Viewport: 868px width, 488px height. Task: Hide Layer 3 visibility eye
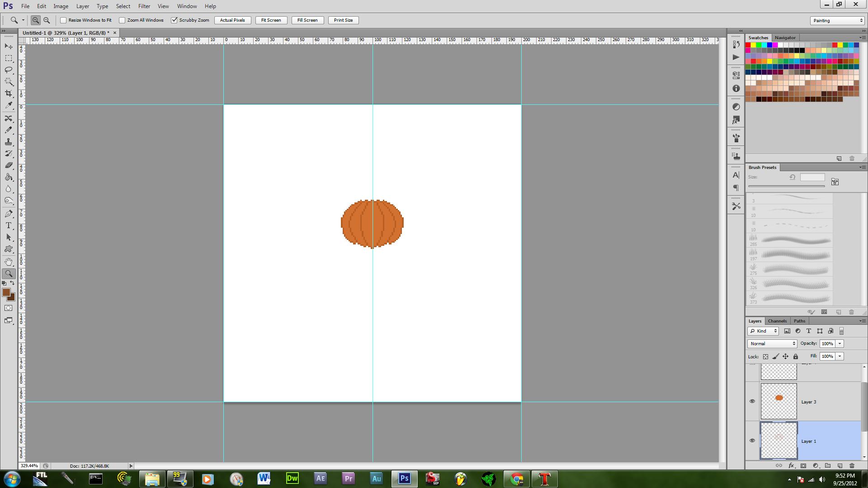click(x=752, y=401)
